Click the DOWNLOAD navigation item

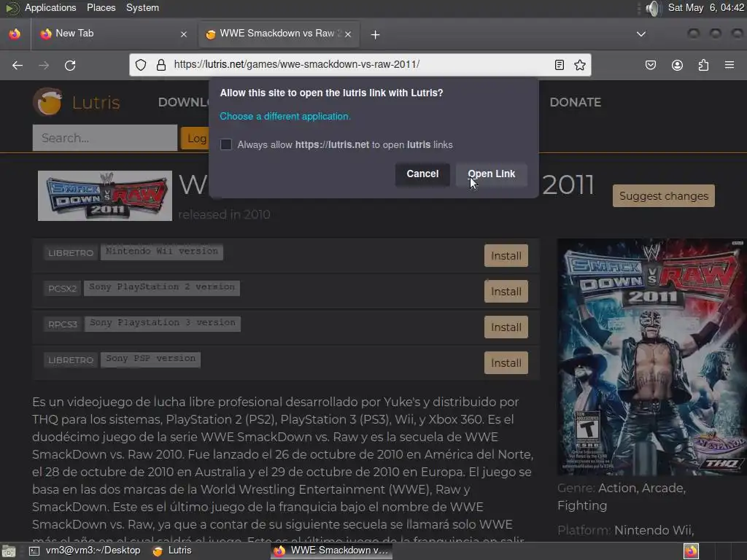[x=184, y=102]
